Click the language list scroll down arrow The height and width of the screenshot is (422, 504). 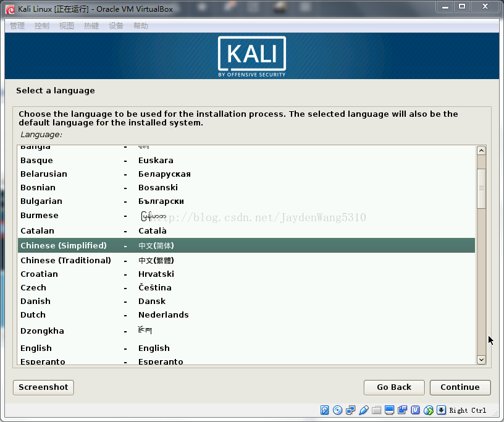(x=481, y=360)
